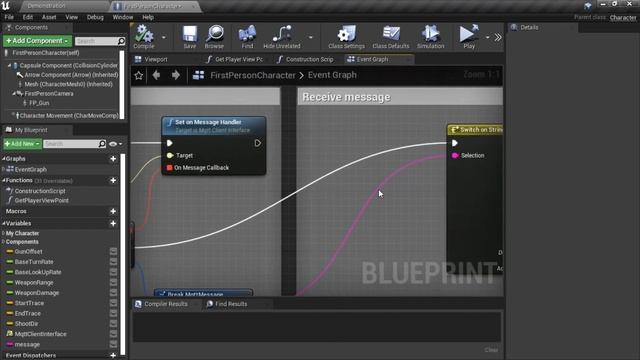Save the blueprint asset
Screen dimensions: 640x360
[x=190, y=37]
